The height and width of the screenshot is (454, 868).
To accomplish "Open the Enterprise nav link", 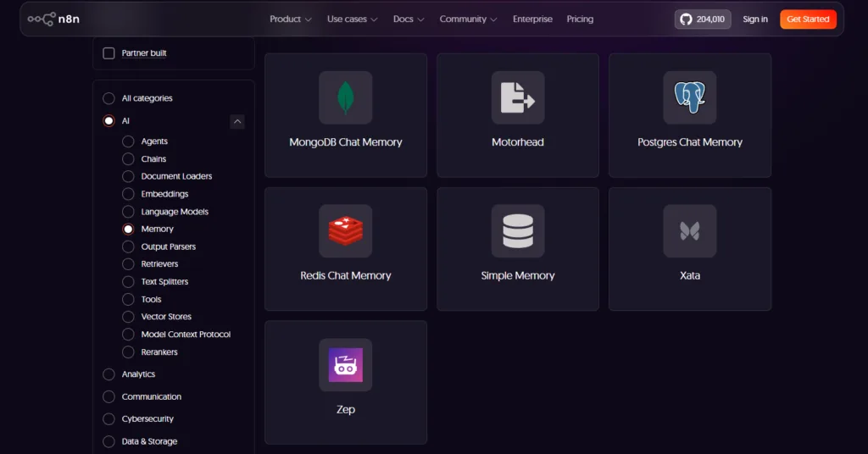I will point(532,19).
